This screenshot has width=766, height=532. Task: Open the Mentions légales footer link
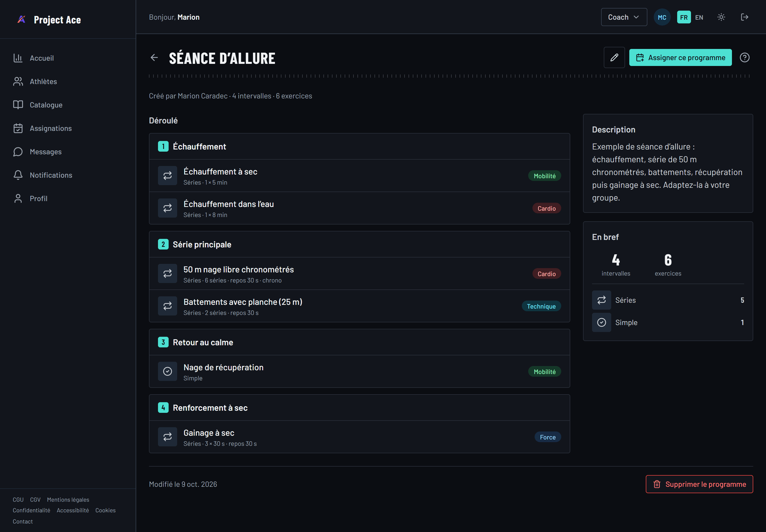[x=68, y=499]
